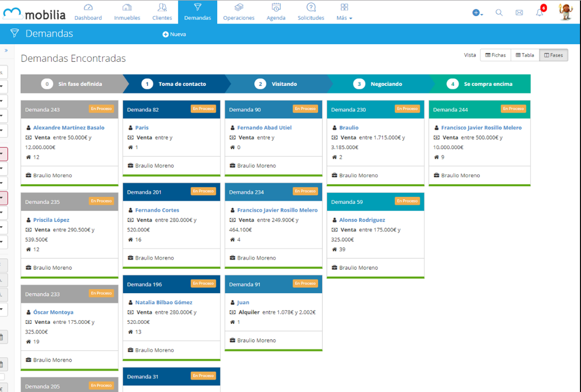Open Operaciones from the top navigation
Image resolution: width=581 pixels, height=392 pixels.
click(x=239, y=11)
